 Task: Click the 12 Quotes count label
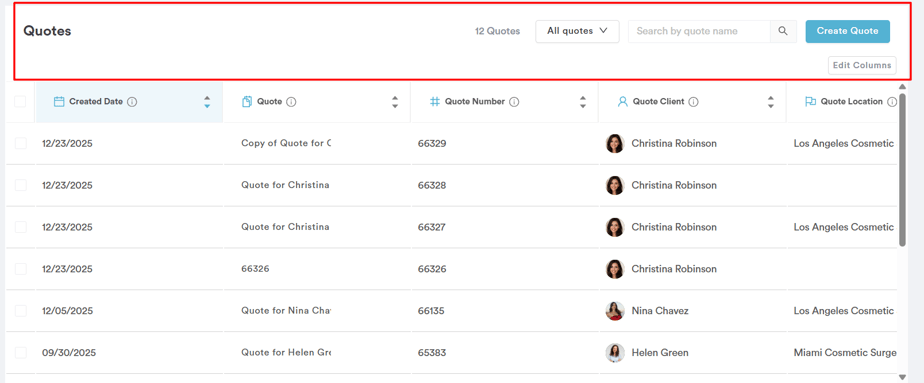[497, 31]
